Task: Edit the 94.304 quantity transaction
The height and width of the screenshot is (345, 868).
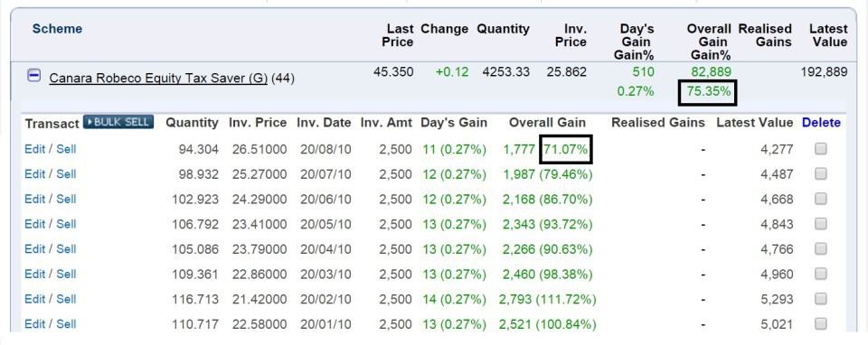Action: coord(35,149)
